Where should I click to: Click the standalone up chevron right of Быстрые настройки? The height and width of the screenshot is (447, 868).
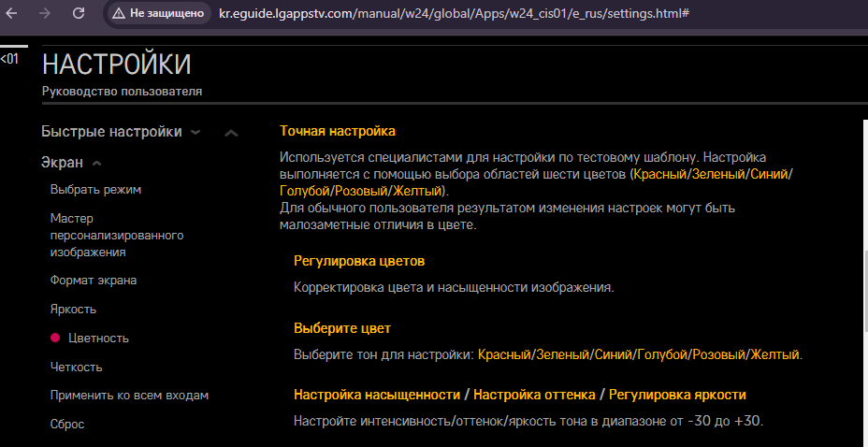click(231, 133)
